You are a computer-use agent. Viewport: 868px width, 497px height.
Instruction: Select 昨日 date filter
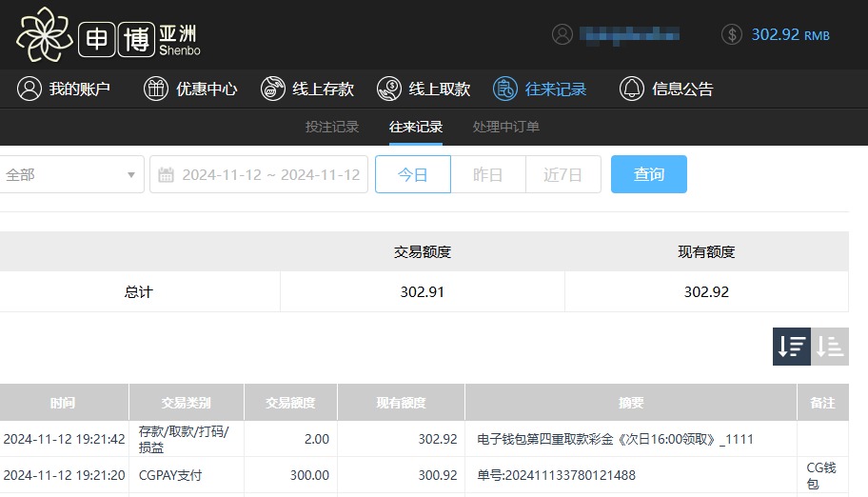(x=487, y=174)
